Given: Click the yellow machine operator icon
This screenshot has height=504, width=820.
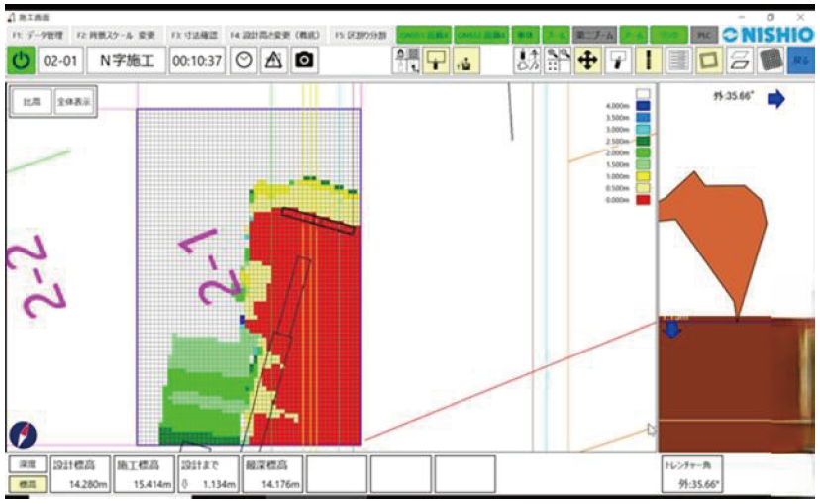Looking at the screenshot, I should coord(466,60).
